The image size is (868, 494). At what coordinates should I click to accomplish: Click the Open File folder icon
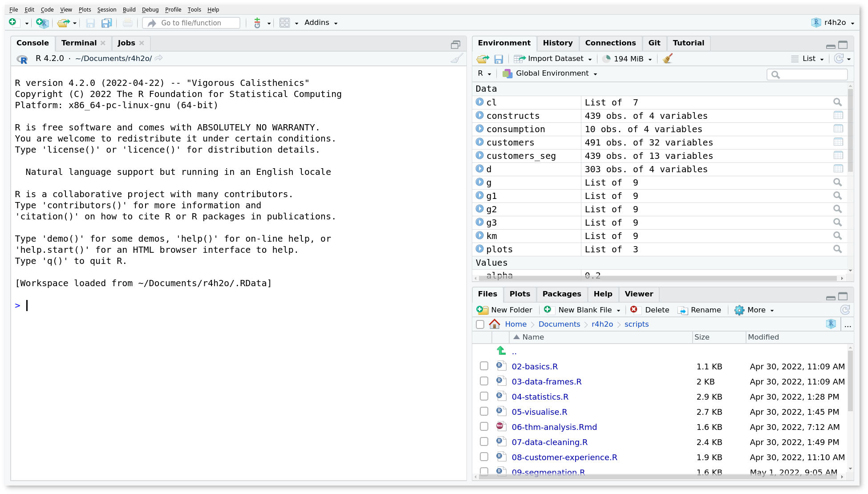[x=64, y=23]
